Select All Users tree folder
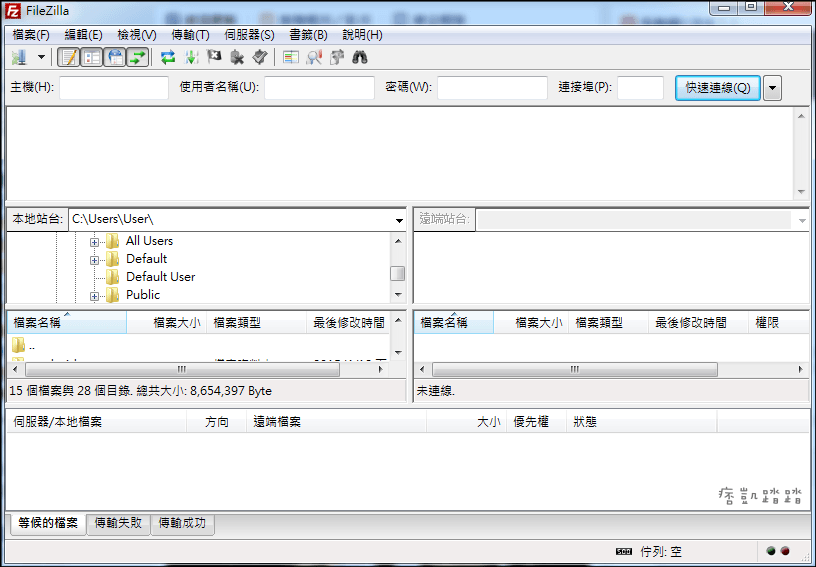The image size is (816, 567). point(149,241)
